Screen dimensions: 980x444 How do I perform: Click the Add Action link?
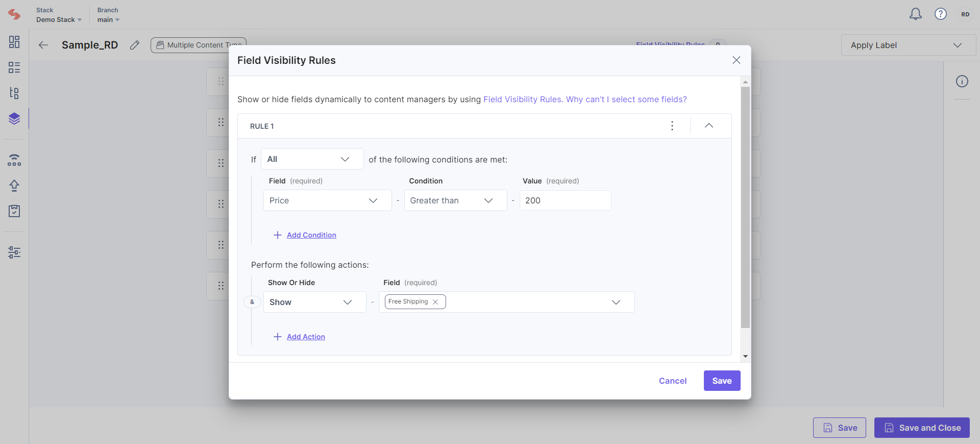click(306, 337)
